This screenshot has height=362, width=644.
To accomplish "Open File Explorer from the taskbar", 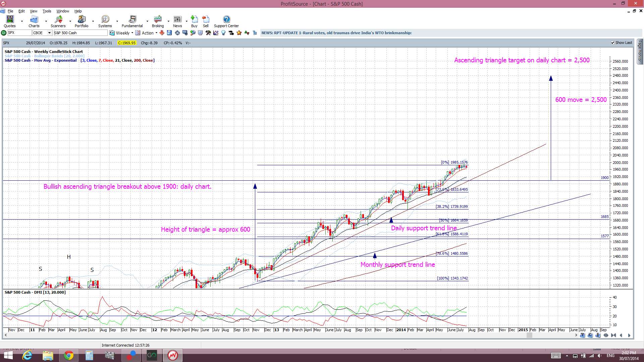I will pos(48,355).
